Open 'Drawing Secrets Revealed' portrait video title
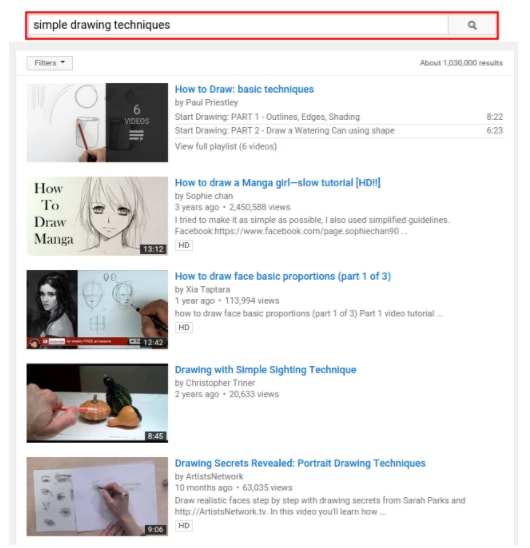Image resolution: width=530 pixels, height=548 pixels. (300, 463)
